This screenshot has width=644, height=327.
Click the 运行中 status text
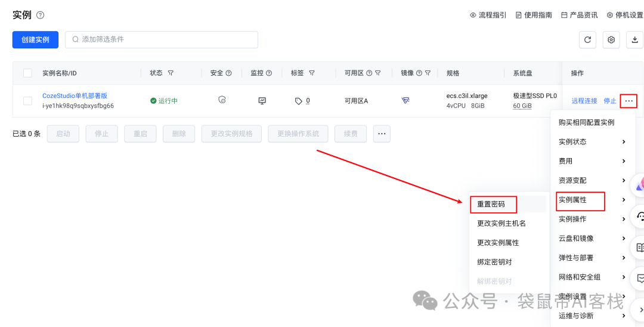point(168,101)
